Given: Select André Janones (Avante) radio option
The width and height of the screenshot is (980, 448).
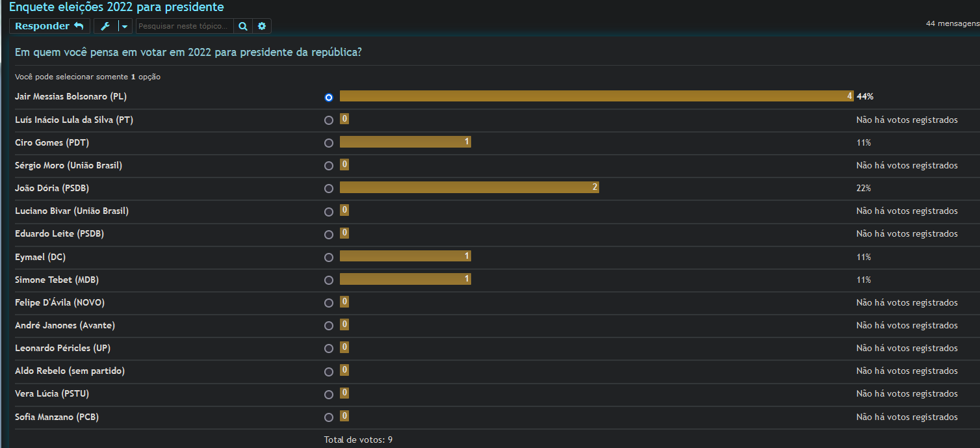Looking at the screenshot, I should coord(329,326).
